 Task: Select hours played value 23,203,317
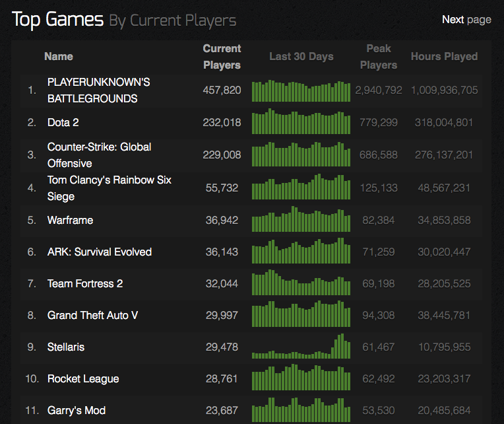point(444,379)
